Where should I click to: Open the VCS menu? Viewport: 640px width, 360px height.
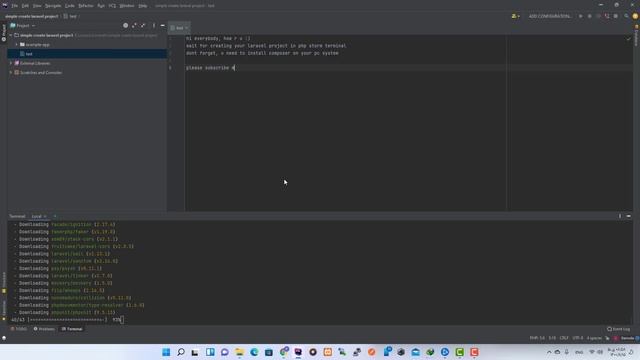(x=112, y=6)
